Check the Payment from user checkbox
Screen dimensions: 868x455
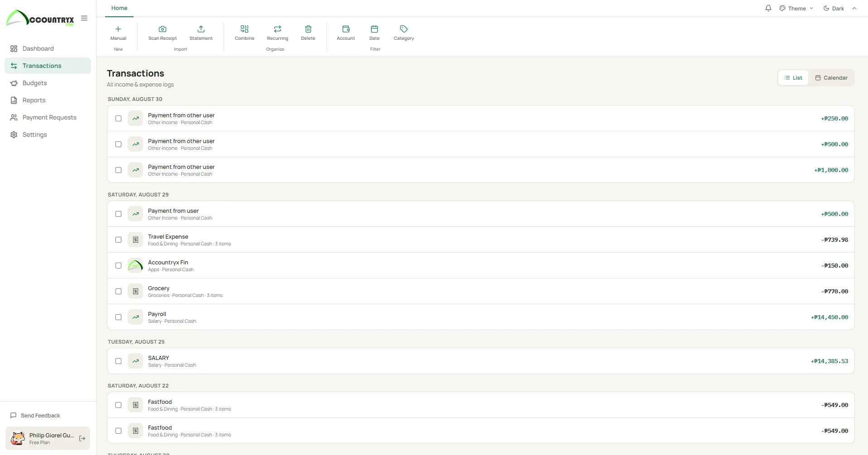point(118,214)
